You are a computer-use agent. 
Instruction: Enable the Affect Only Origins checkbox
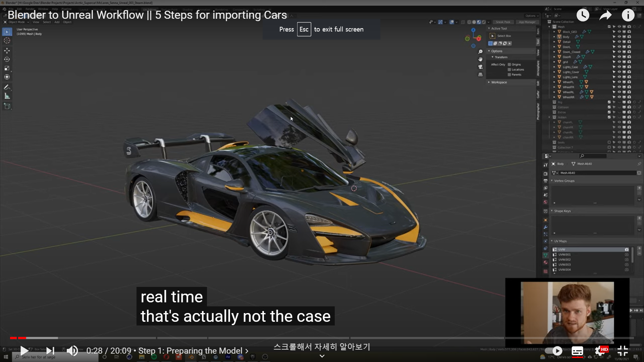(x=509, y=64)
